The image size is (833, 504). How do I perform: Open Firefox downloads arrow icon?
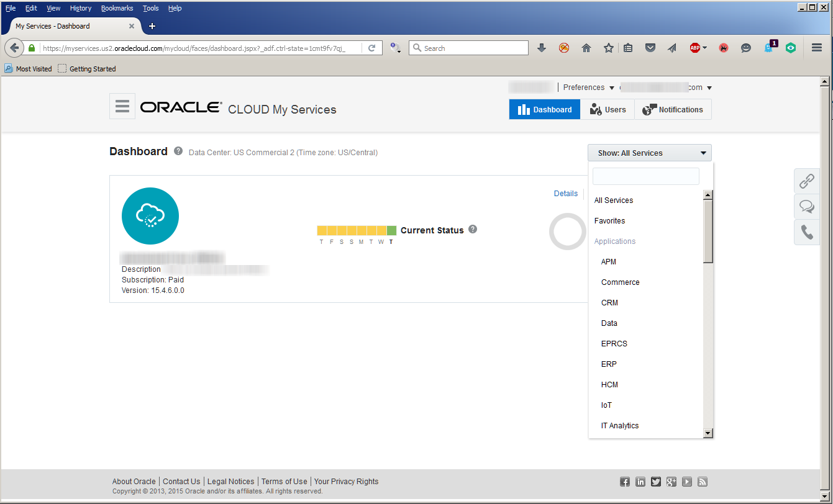tap(542, 48)
